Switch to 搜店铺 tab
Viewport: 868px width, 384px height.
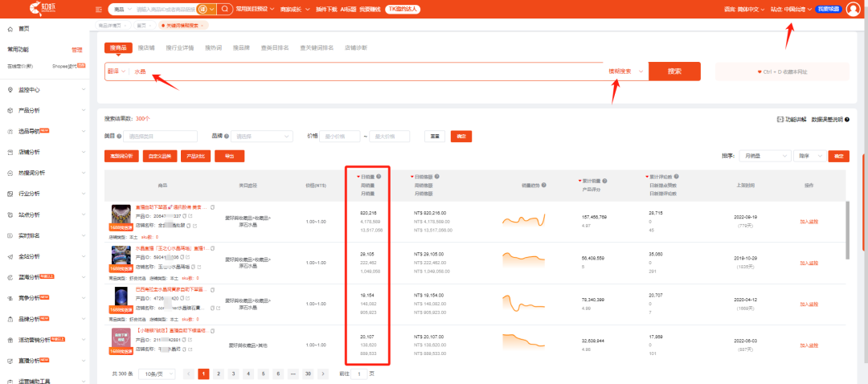click(x=147, y=47)
